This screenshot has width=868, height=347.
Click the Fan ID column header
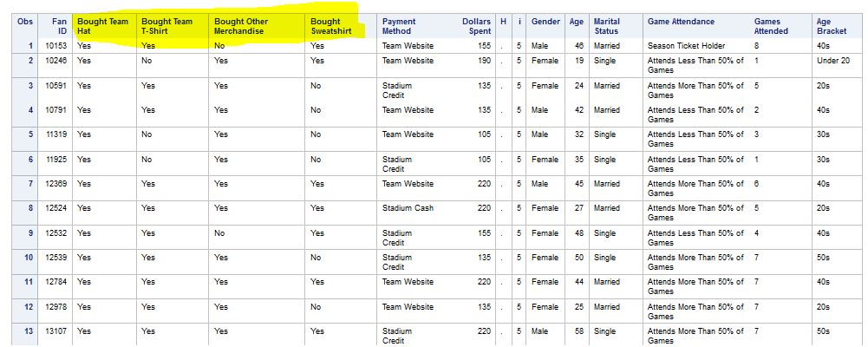coord(60,26)
